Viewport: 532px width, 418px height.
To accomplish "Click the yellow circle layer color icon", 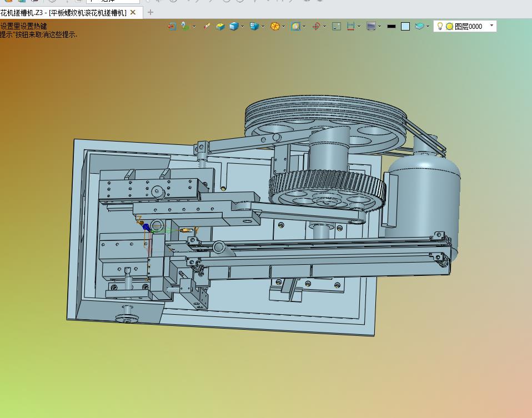I will 450,27.
